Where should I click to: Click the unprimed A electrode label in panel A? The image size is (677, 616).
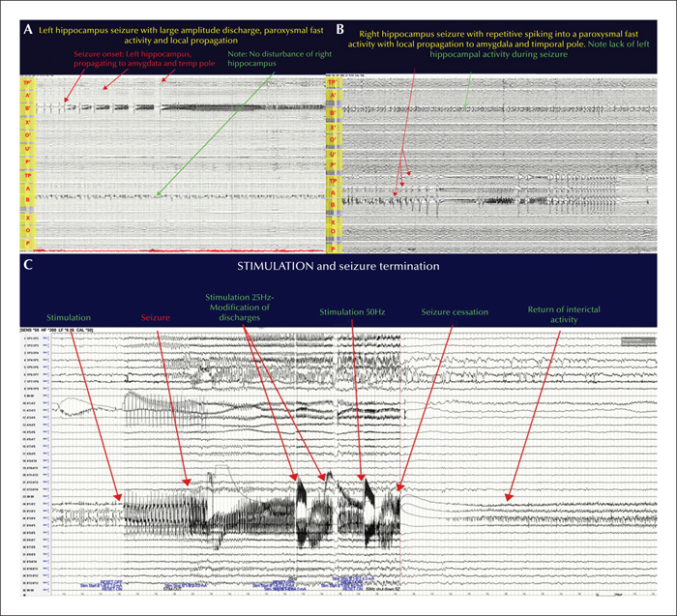28,189
